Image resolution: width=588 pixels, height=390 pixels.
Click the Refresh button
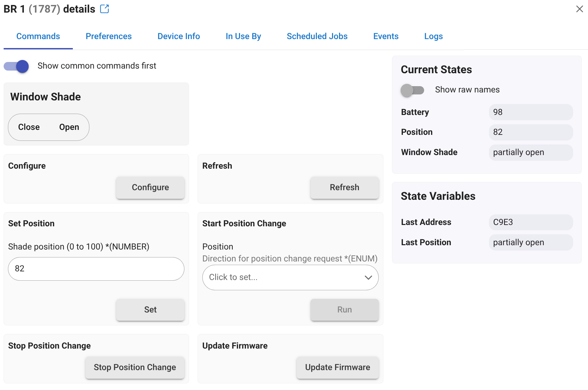[344, 188]
